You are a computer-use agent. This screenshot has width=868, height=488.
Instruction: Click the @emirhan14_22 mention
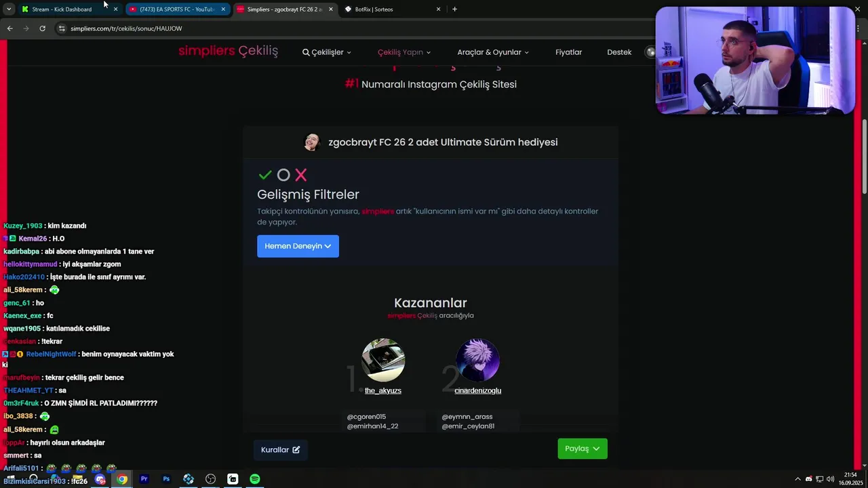pyautogui.click(x=372, y=426)
